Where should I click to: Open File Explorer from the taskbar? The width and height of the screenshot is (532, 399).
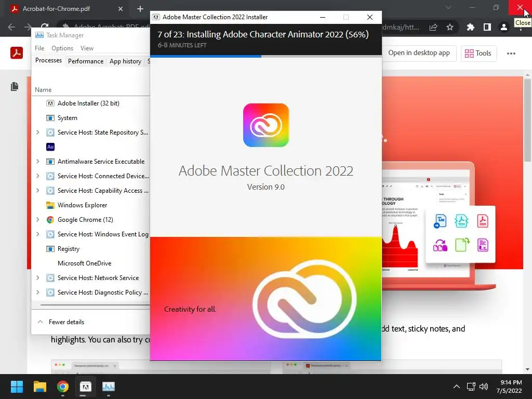(x=39, y=387)
